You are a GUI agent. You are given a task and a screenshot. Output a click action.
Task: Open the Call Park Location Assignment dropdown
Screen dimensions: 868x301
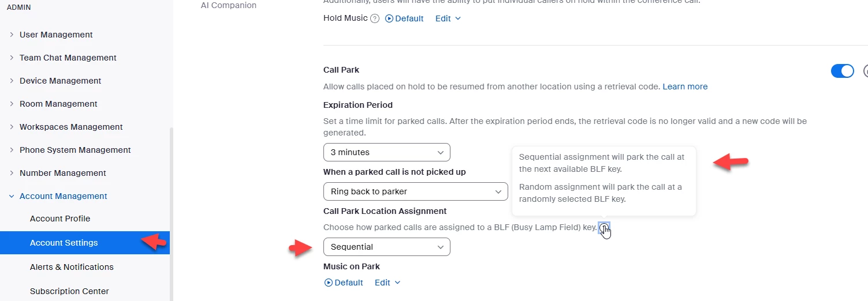click(386, 247)
